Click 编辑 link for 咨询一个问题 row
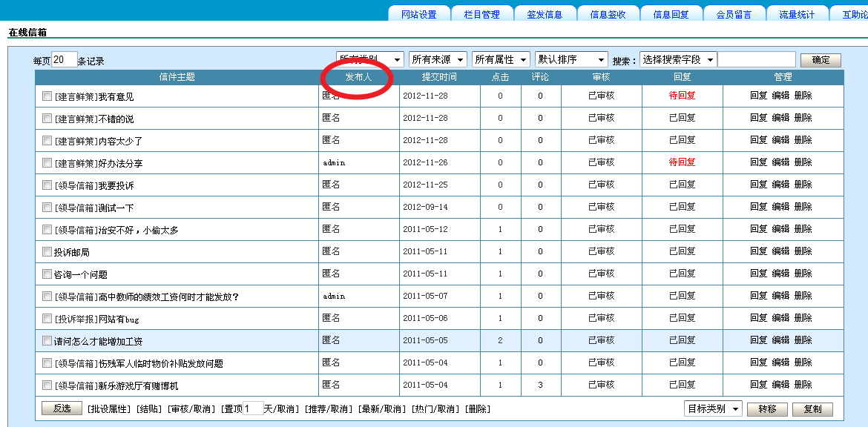The height and width of the screenshot is (427, 868). [x=780, y=274]
